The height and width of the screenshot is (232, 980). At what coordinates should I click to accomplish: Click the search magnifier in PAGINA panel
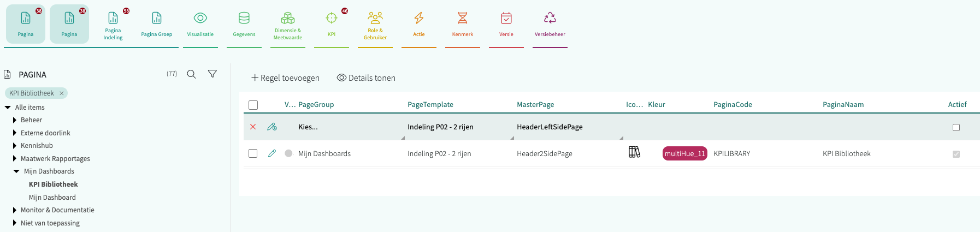coord(191,74)
